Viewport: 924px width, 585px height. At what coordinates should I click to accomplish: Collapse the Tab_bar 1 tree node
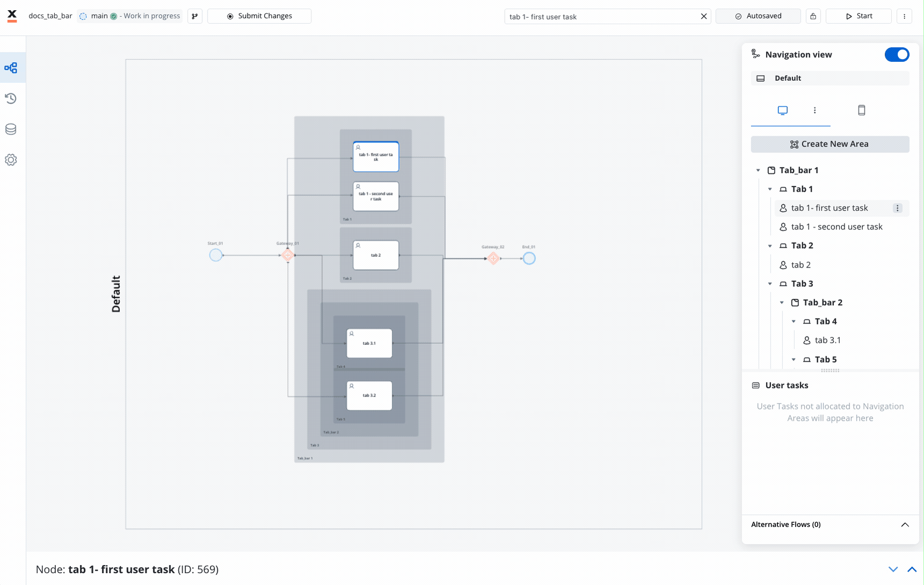tap(759, 170)
